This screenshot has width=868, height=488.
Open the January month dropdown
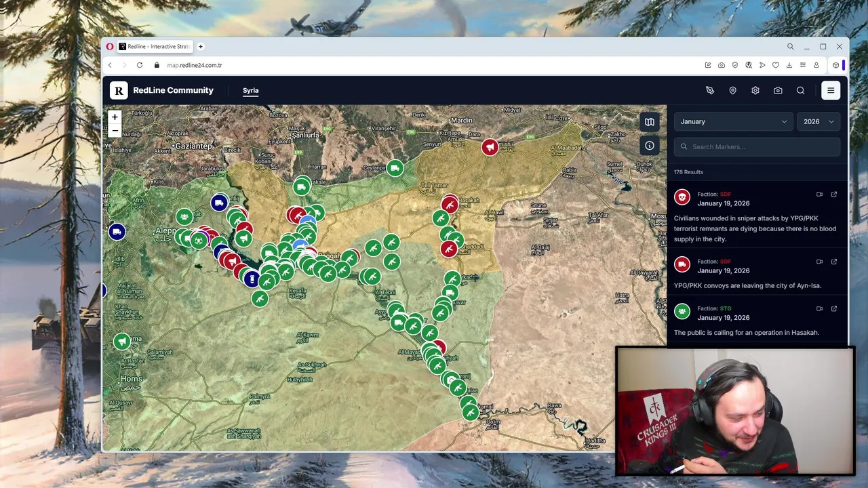[x=733, y=121]
